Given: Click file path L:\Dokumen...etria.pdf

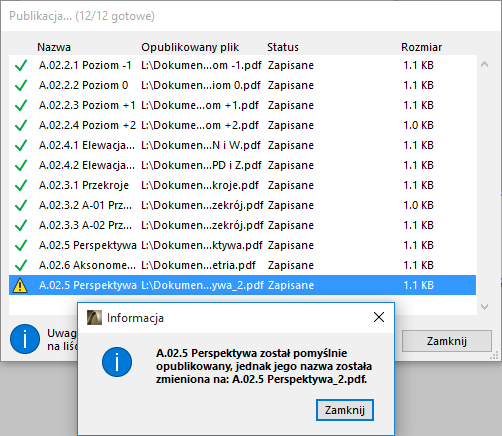Looking at the screenshot, I should pos(198,265).
